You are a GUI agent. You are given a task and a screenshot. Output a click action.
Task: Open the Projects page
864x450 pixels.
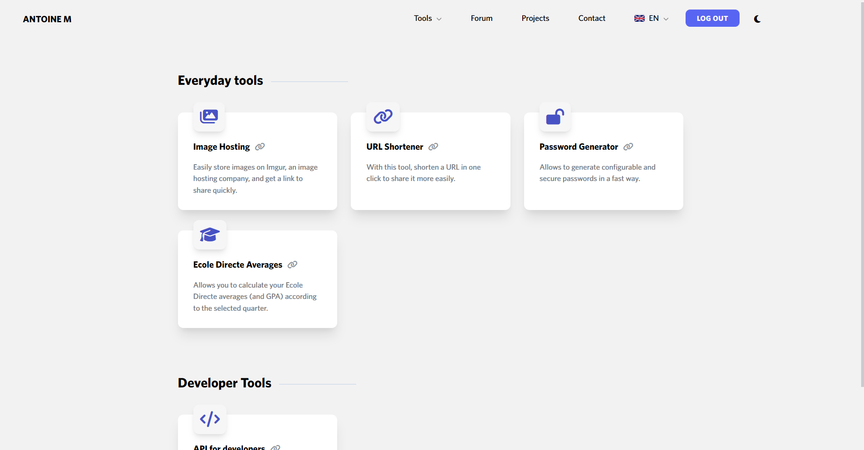click(535, 18)
